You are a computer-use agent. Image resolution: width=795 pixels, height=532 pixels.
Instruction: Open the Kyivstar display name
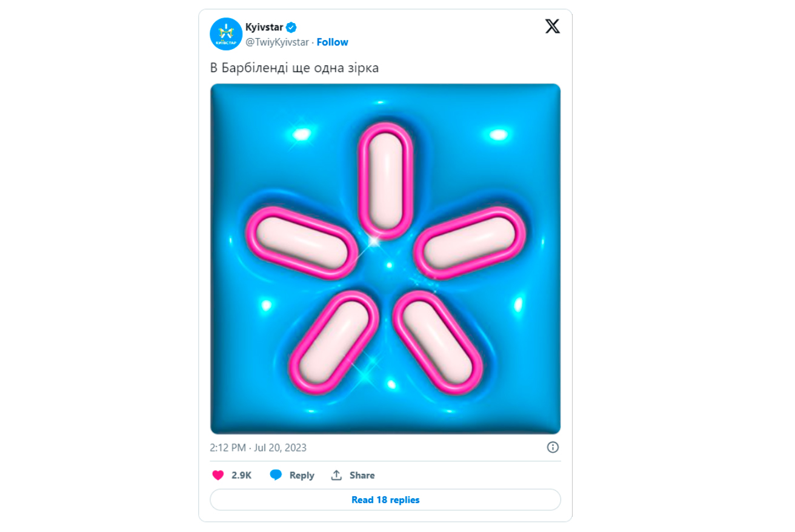[x=264, y=27]
